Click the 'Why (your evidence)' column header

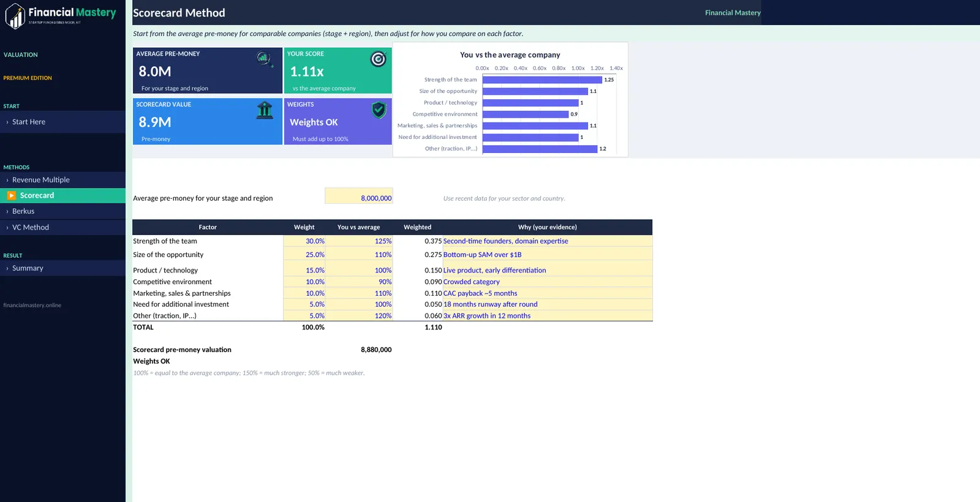[548, 227]
